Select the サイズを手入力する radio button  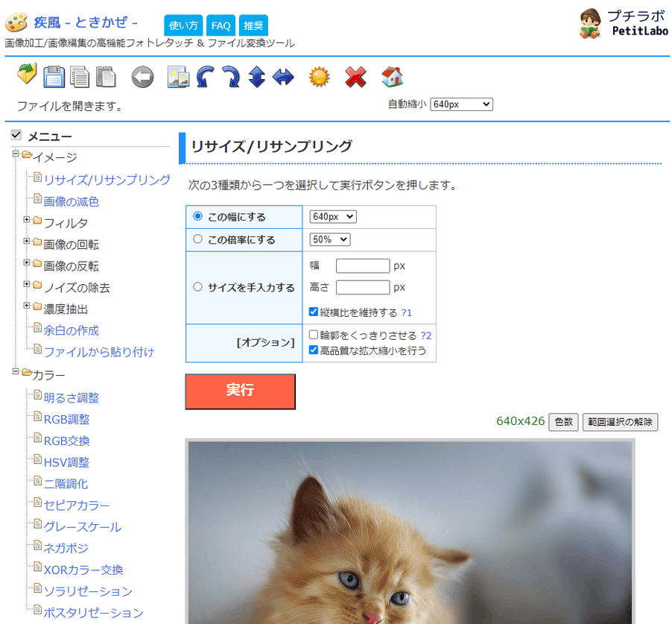[197, 287]
